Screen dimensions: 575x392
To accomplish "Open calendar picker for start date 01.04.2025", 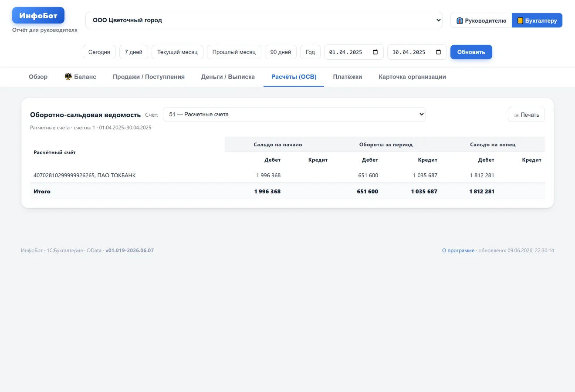I will pyautogui.click(x=375, y=52).
